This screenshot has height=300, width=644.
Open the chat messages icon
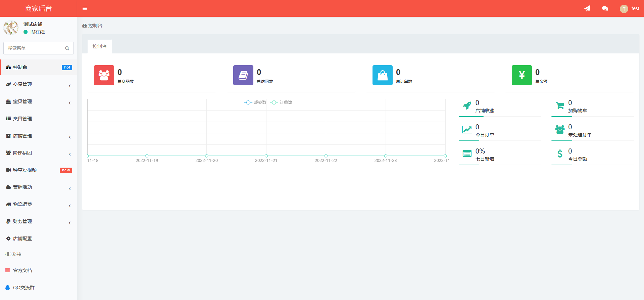pyautogui.click(x=605, y=8)
